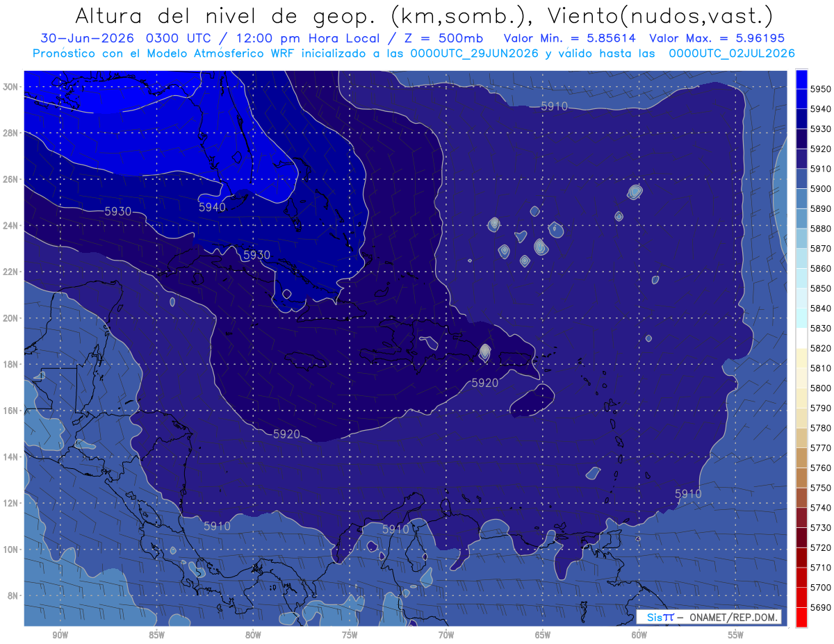Click the colorbar legend value 5690
834x644 pixels.
(x=821, y=607)
